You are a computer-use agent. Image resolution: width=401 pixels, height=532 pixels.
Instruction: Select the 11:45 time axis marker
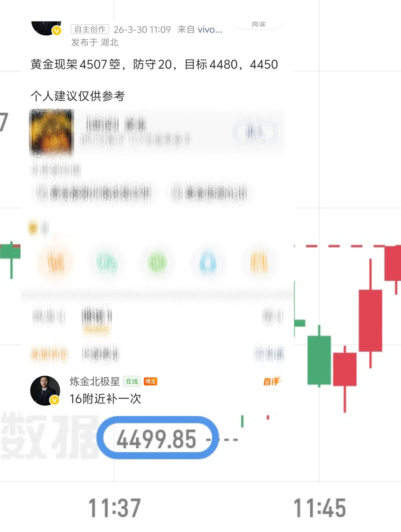[320, 508]
